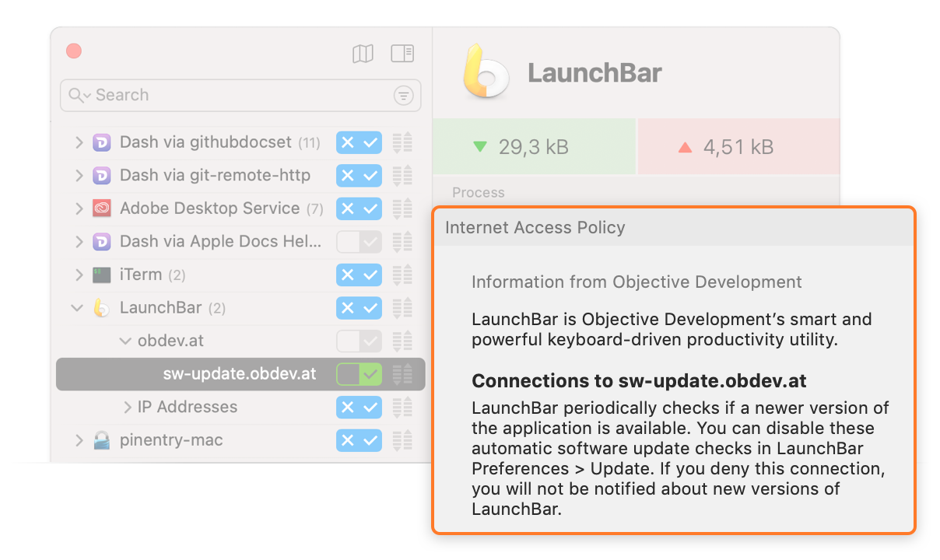Click the search magnifier dropdown icon

79,95
